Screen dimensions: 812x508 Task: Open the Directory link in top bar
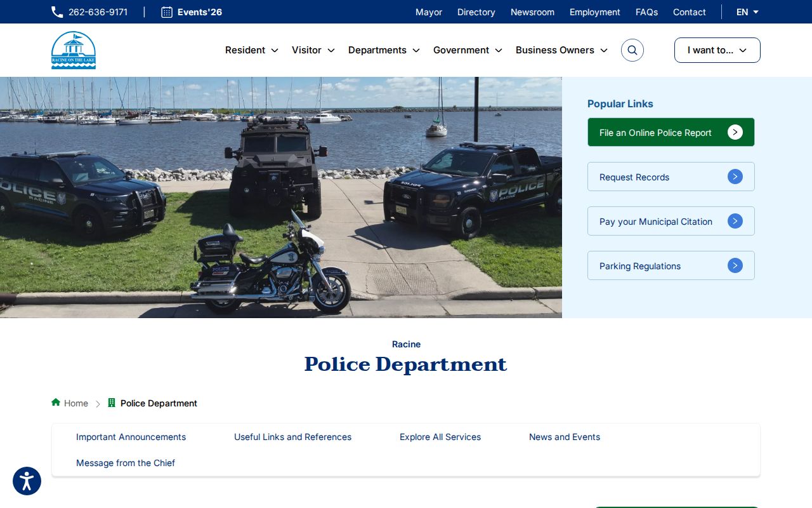coord(476,12)
